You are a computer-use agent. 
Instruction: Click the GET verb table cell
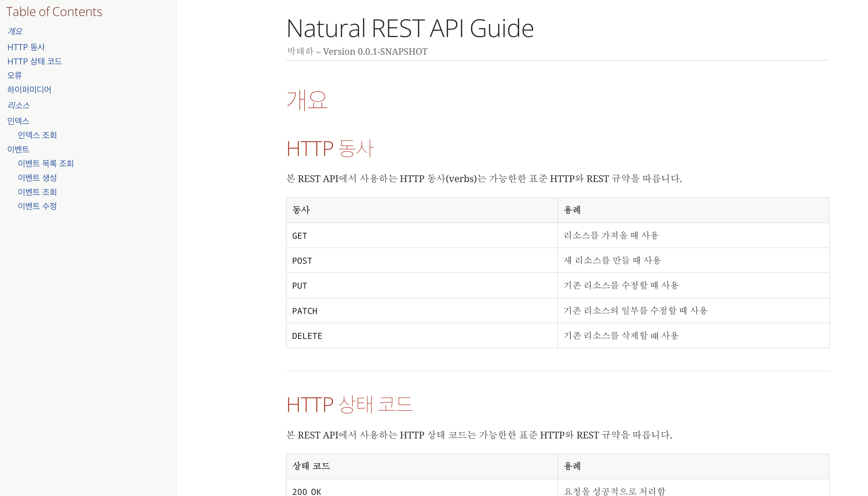[x=299, y=236]
